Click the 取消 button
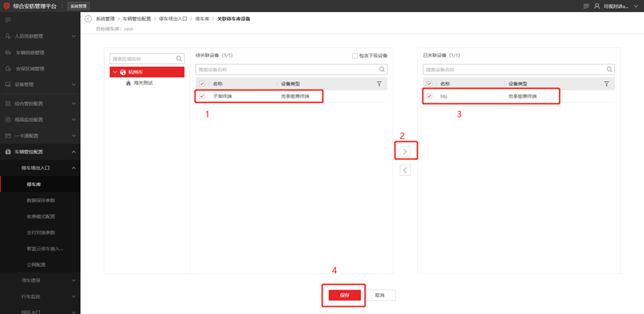This screenshot has width=644, height=314. point(380,295)
